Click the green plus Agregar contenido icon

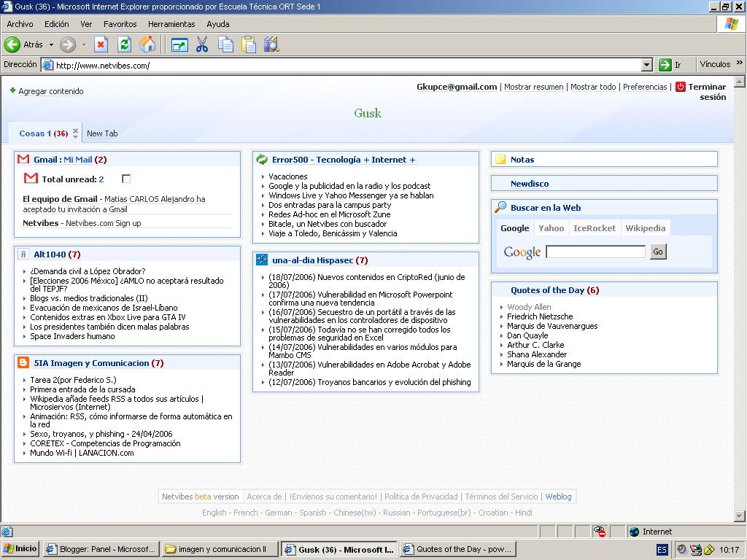(x=13, y=90)
